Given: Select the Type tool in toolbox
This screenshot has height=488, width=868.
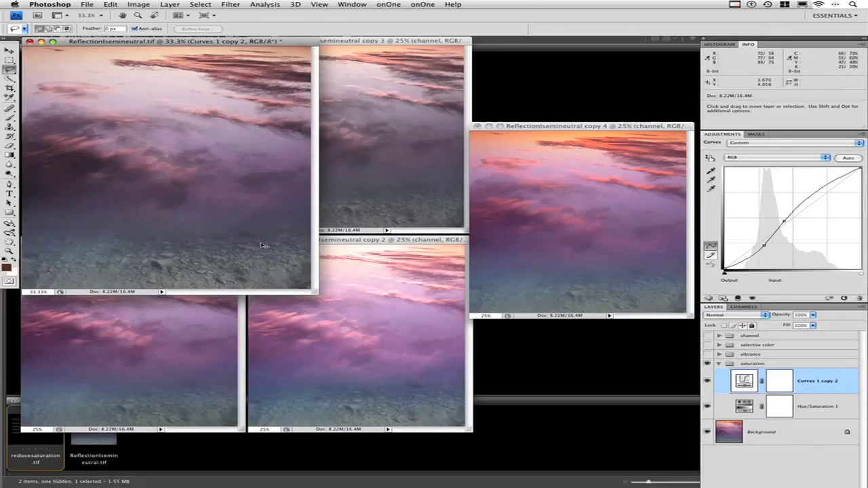Looking at the screenshot, I should (9, 193).
